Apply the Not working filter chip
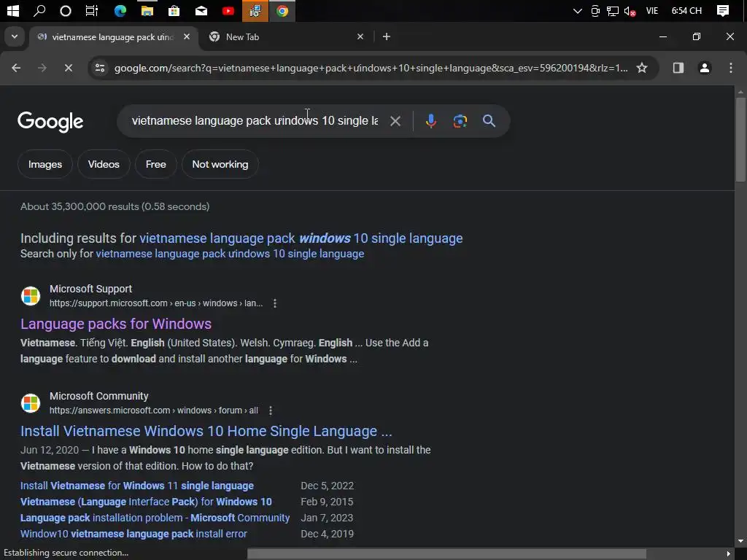Screen dimensions: 747x560 220,164
